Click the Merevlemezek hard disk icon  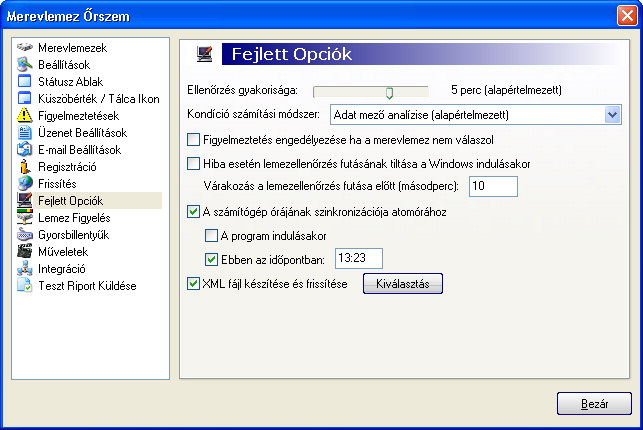(x=25, y=47)
